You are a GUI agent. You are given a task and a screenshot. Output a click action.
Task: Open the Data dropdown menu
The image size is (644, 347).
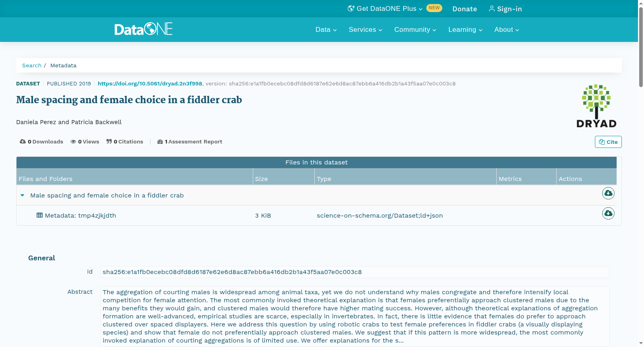click(326, 30)
